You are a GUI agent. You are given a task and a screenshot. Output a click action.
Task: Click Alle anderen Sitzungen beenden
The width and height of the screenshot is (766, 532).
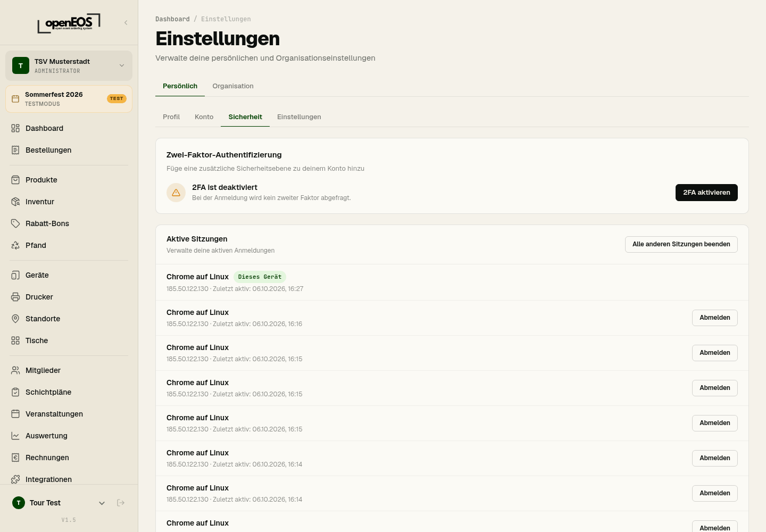click(x=681, y=244)
